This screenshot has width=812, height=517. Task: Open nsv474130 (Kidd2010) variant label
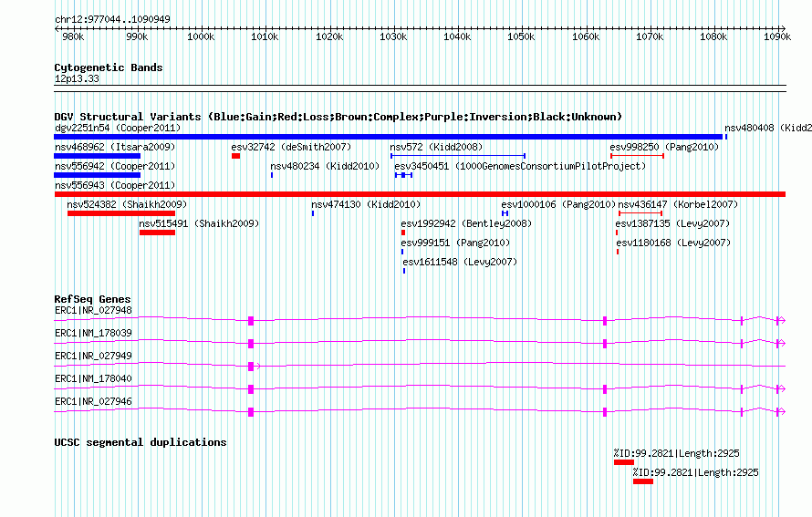pyautogui.click(x=366, y=204)
